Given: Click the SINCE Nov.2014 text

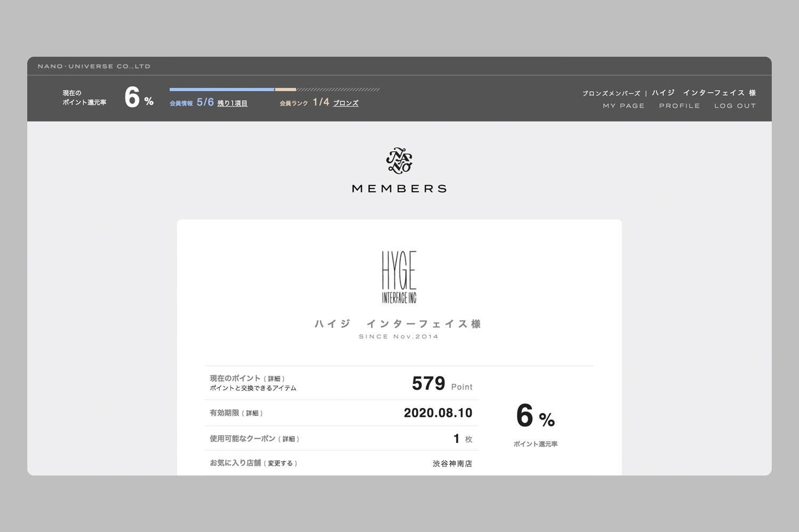Looking at the screenshot, I should pos(399,337).
